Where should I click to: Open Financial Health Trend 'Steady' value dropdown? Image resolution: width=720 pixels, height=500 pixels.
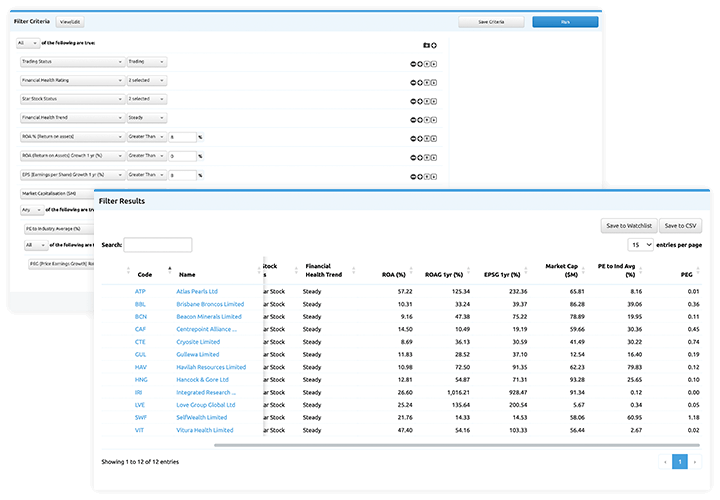pos(146,118)
